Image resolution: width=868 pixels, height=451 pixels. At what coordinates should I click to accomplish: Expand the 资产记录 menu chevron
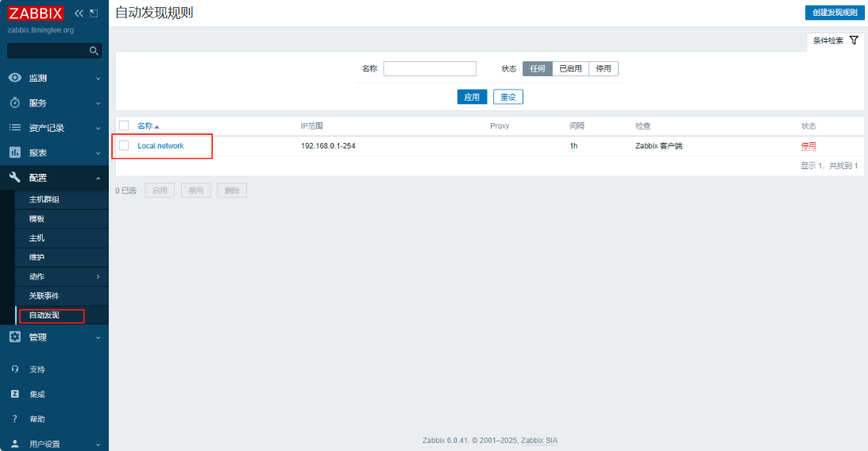coord(98,129)
